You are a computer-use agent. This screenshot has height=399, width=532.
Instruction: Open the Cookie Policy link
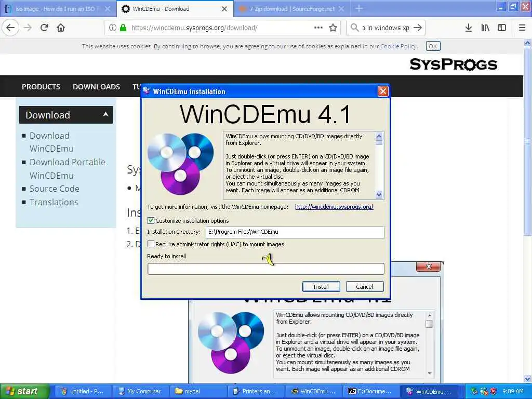point(398,46)
